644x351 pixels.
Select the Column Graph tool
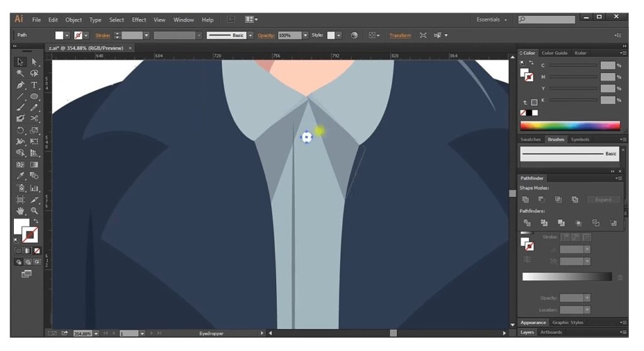point(34,188)
